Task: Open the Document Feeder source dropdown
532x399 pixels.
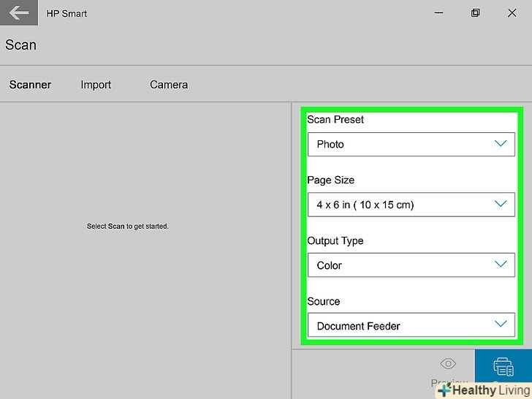Action: coord(402,326)
